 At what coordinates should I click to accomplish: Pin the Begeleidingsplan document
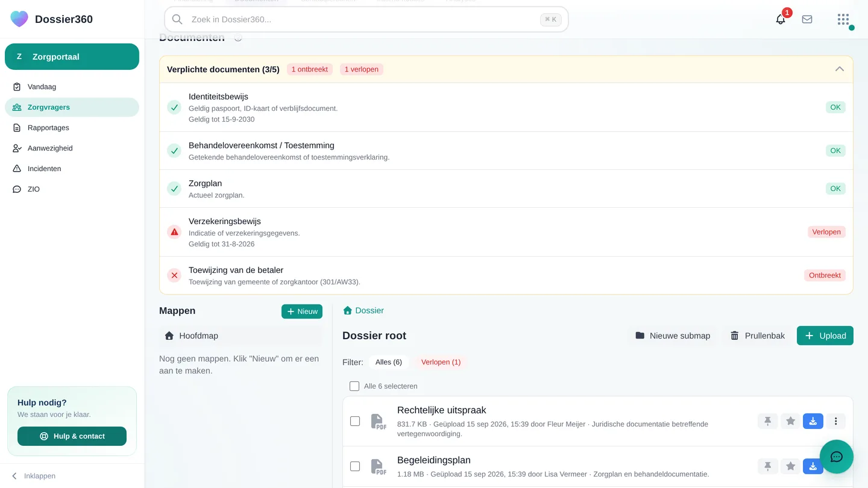point(767,466)
